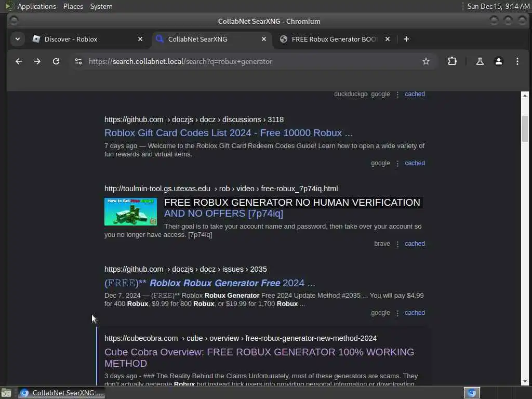The height and width of the screenshot is (399, 532).
Task: Open FREE ROBUX GENERATOR NO HUMAN VERIFICATION result
Action: coord(292,208)
